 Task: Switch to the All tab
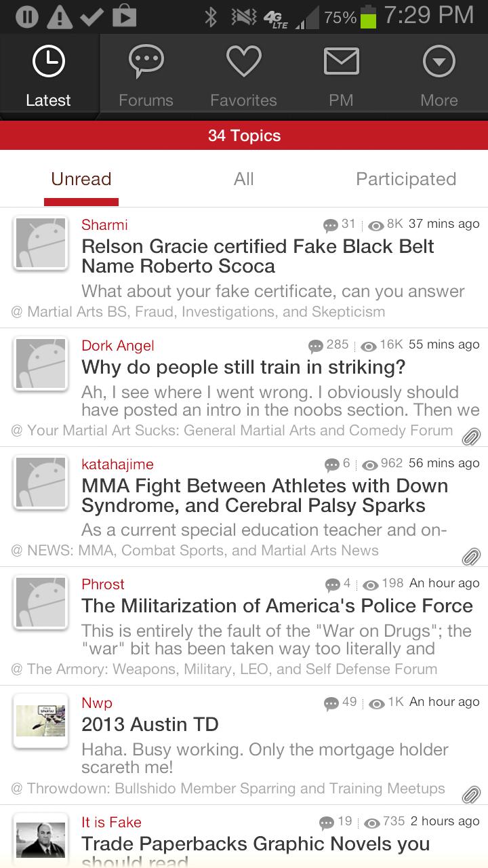click(243, 179)
